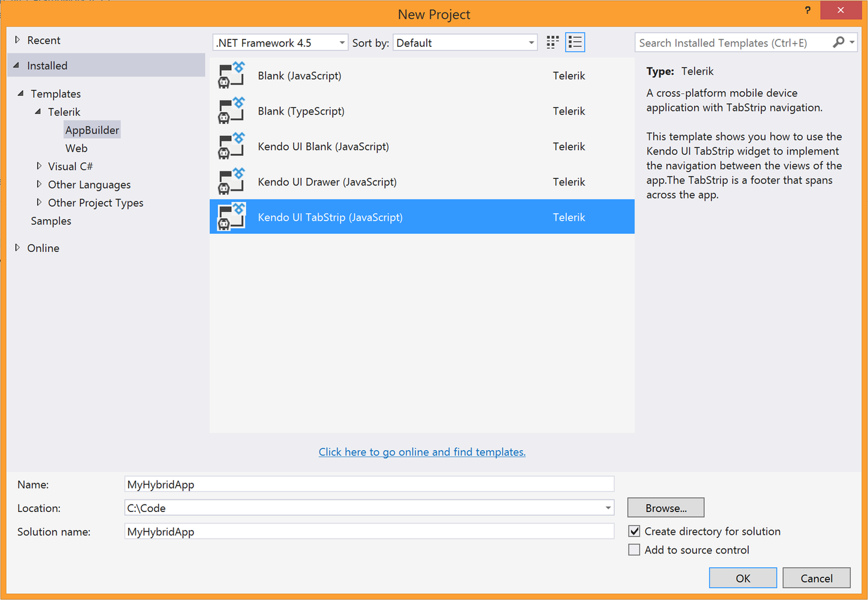Viewport: 868px width, 600px height.
Task: Select the Samples tree item
Action: (x=51, y=221)
